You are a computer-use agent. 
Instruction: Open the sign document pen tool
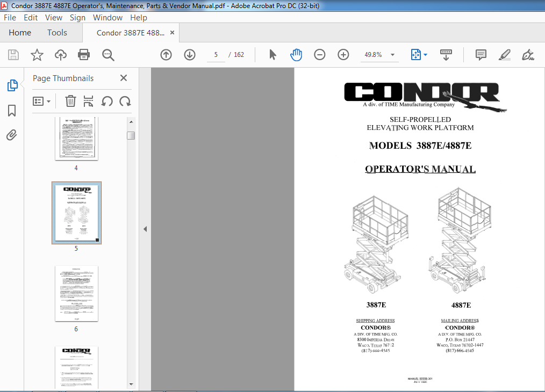528,55
